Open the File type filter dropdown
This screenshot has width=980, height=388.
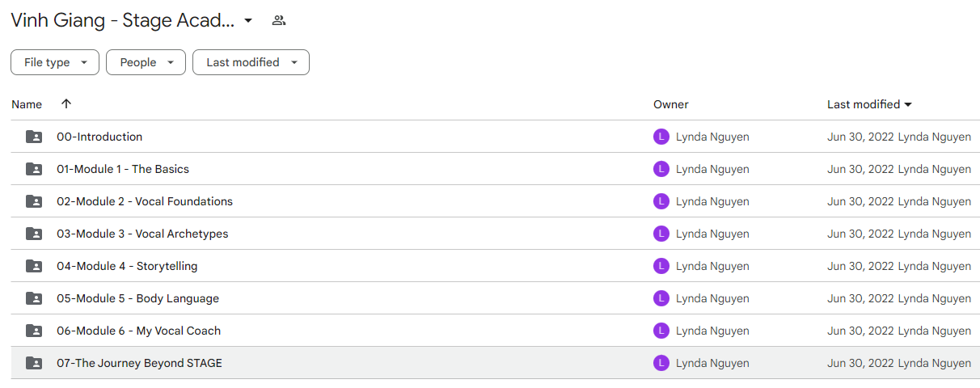tap(55, 62)
